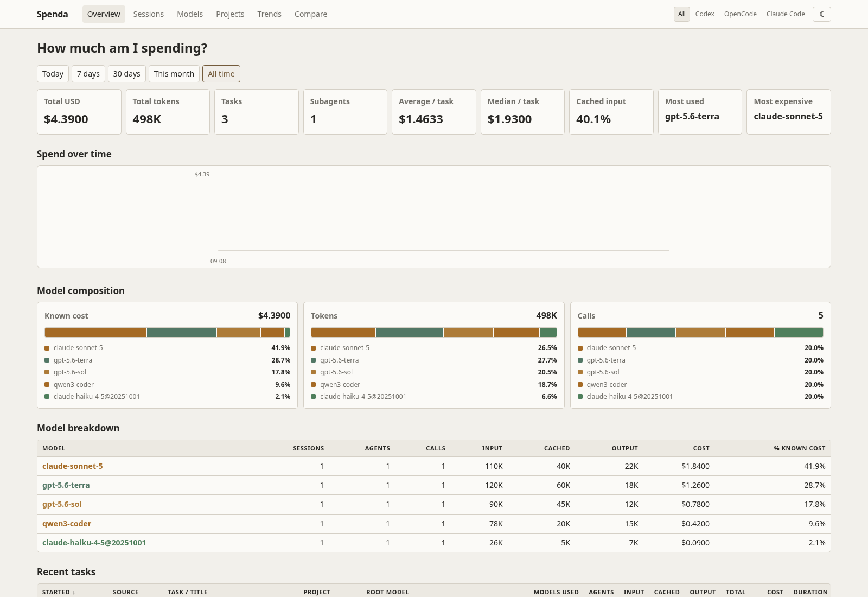Click the Median / task $1.9300 card
The width and height of the screenshot is (868, 597).
click(522, 112)
